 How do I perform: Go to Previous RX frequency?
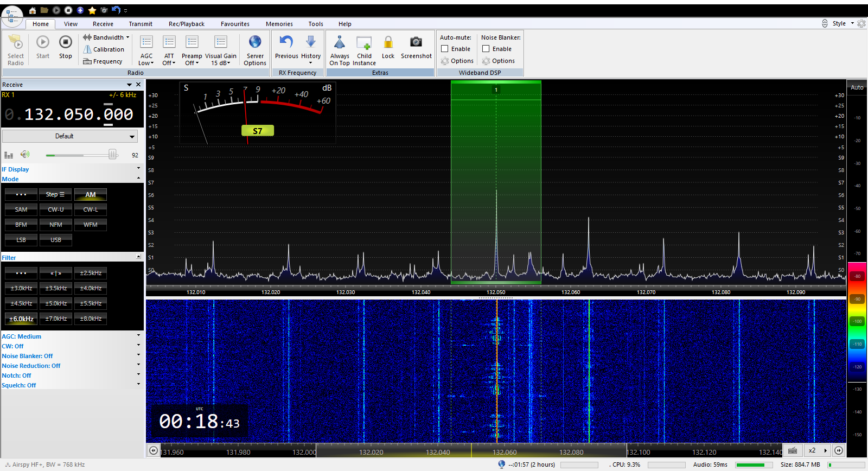286,42
